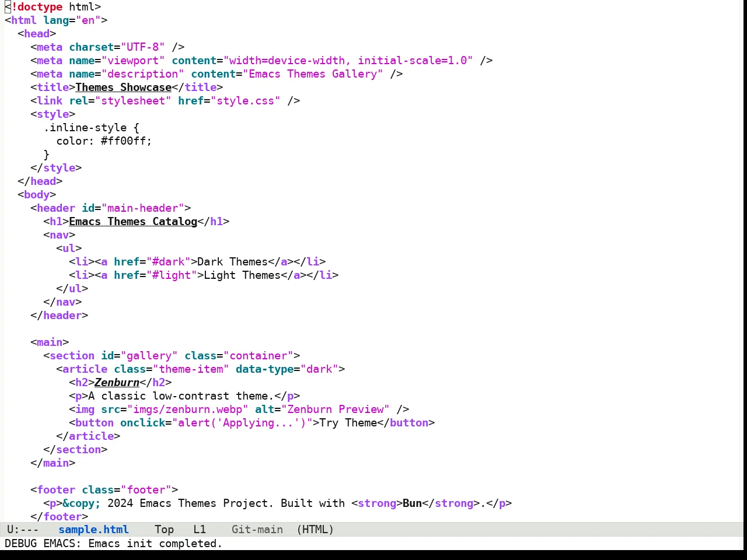Click the "Zenburn Preview" alt string

[336, 409]
